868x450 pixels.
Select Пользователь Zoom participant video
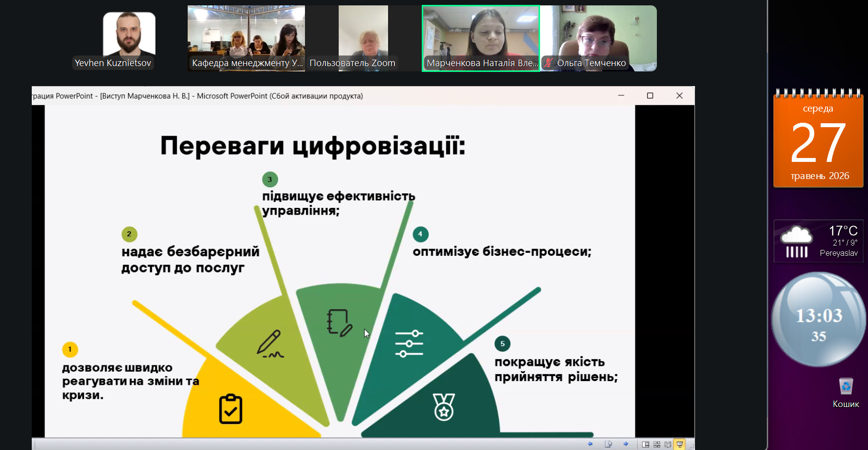point(363,38)
